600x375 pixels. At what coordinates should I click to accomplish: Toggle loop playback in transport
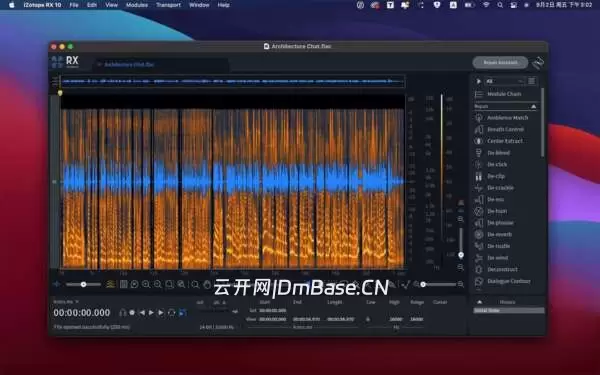point(171,313)
